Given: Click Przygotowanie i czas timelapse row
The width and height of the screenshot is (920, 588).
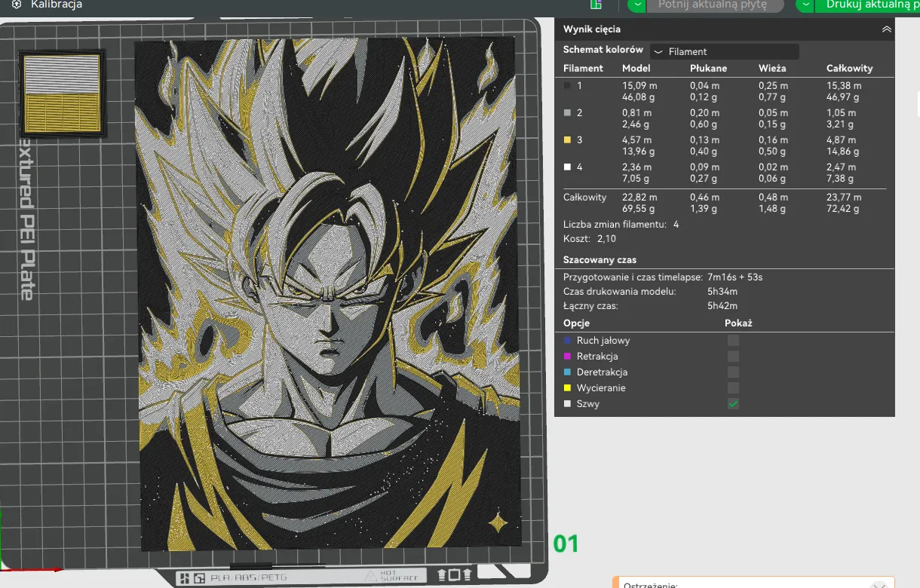Looking at the screenshot, I should 664,277.
